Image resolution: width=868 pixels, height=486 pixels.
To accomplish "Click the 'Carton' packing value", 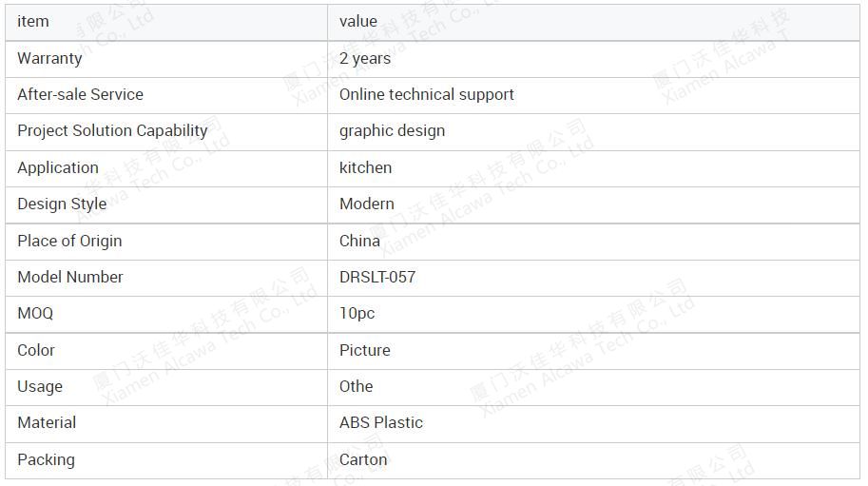I will point(363,460).
